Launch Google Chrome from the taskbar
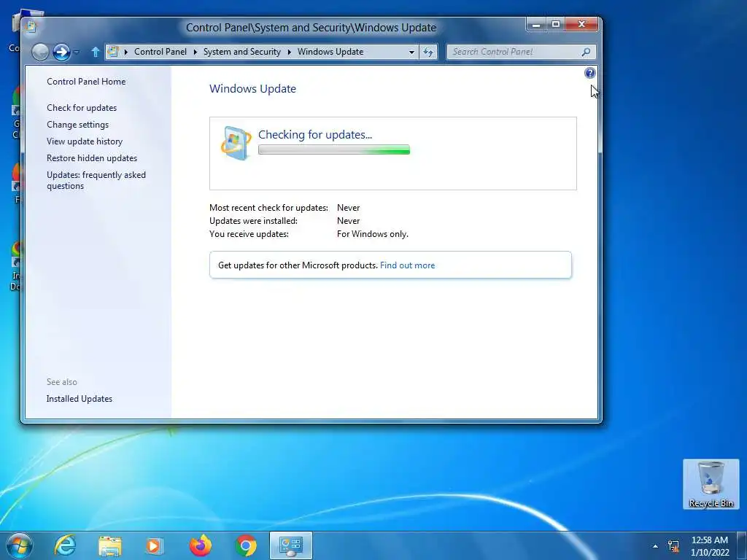The image size is (747, 560). point(245,545)
